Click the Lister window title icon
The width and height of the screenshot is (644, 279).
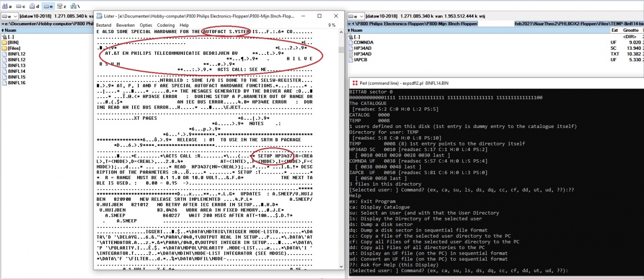pos(99,16)
